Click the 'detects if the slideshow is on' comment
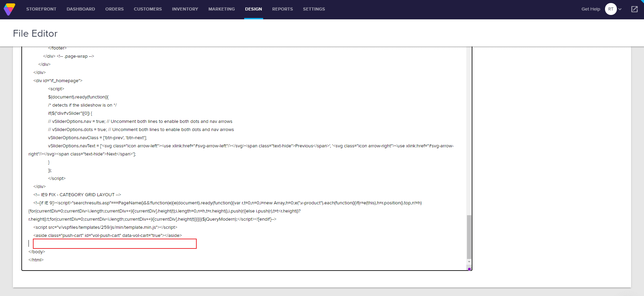The height and width of the screenshot is (296, 644). point(82,105)
